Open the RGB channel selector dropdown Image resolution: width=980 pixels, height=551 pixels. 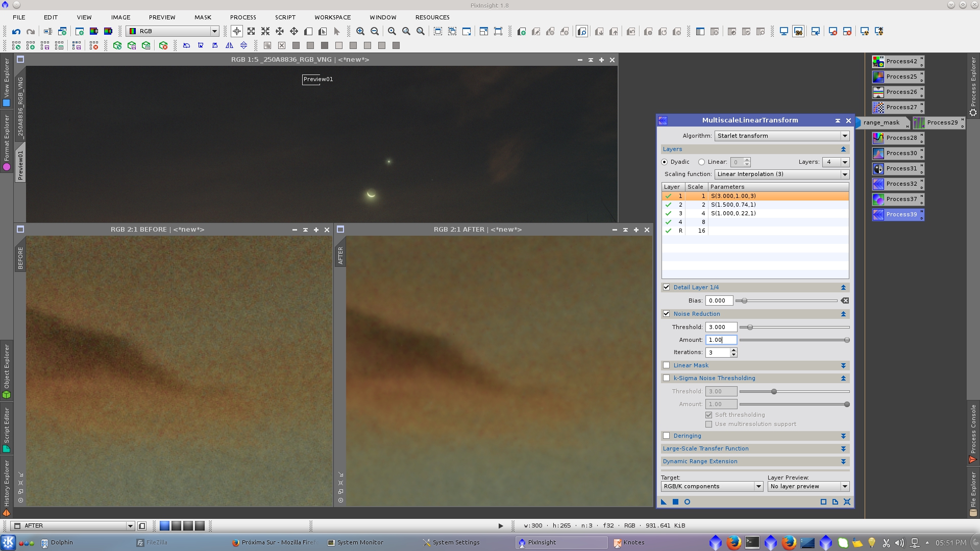173,31
